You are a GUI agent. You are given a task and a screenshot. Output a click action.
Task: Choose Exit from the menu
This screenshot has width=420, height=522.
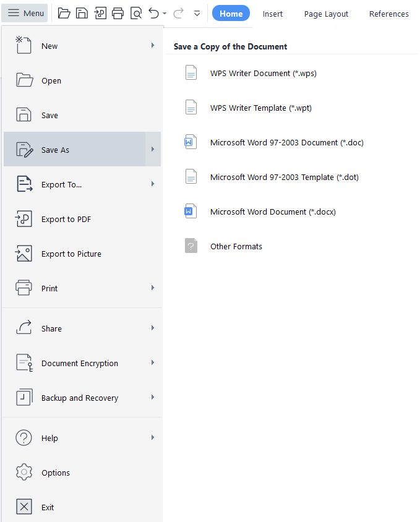point(82,507)
